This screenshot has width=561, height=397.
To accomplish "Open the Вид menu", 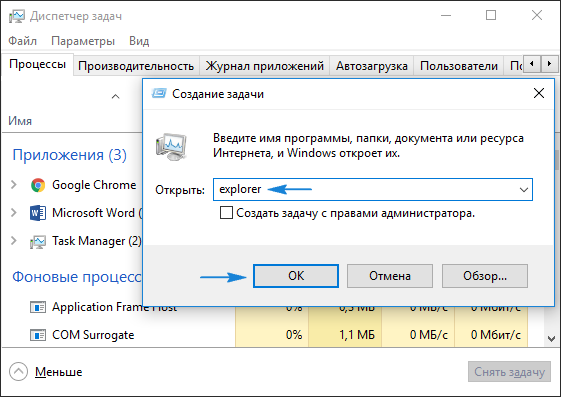I will [139, 41].
